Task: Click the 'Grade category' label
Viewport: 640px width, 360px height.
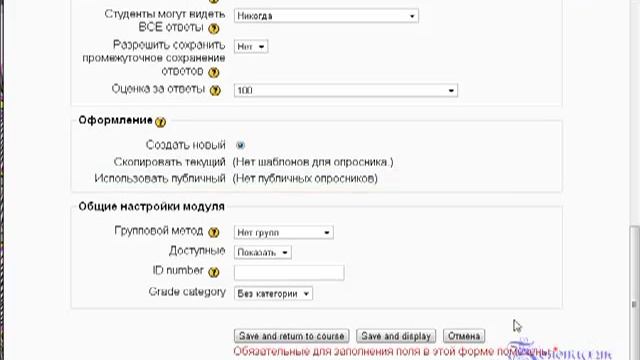Action: point(187,292)
